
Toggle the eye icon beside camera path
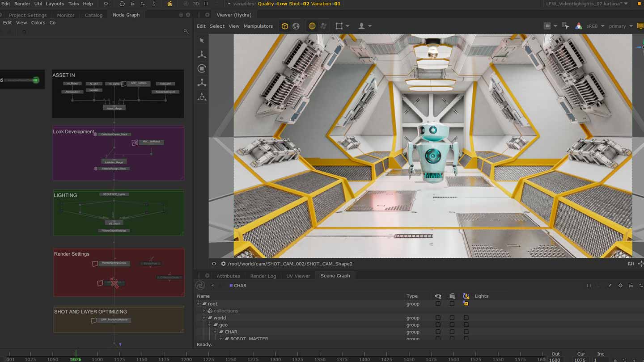pos(214,264)
